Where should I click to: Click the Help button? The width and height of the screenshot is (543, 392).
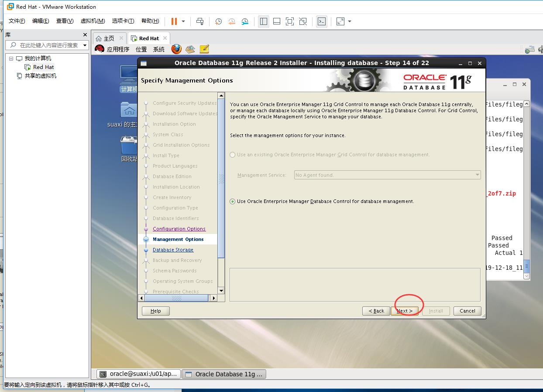pos(156,311)
